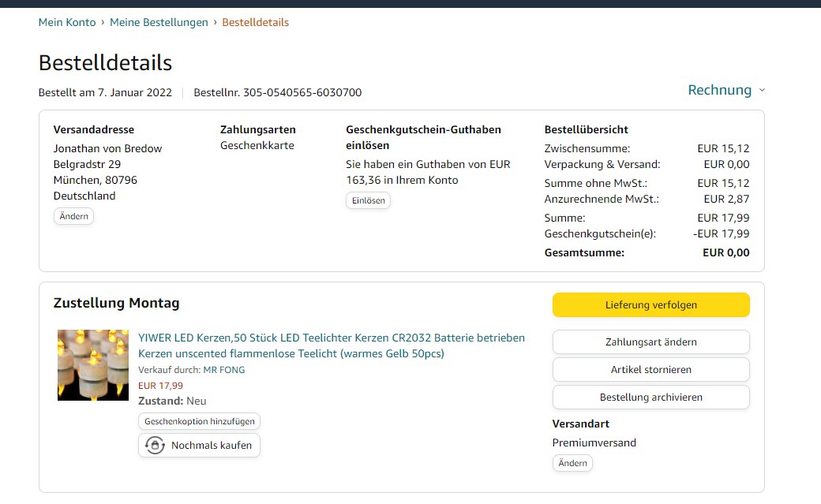Add gift option via Geschenkoption hinzufügen
The image size is (821, 504).
tap(199, 422)
